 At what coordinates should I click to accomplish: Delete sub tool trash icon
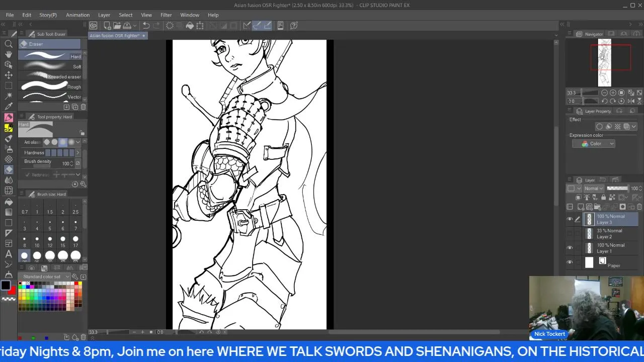click(83, 107)
